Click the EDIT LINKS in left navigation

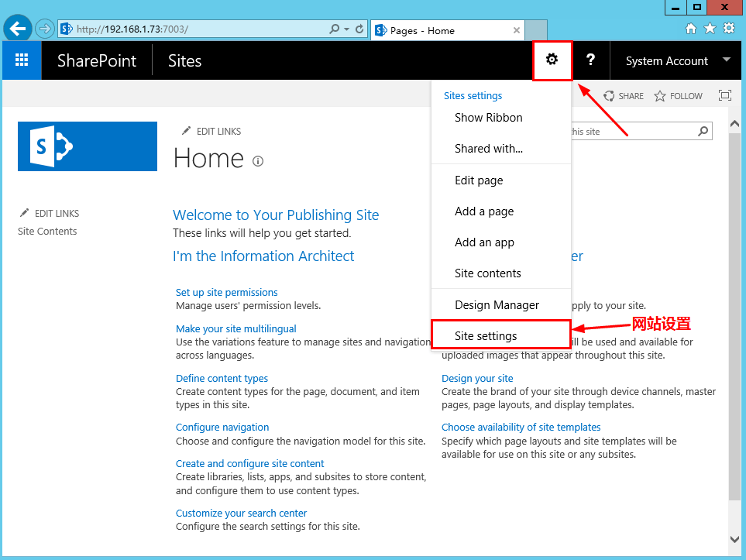point(49,214)
